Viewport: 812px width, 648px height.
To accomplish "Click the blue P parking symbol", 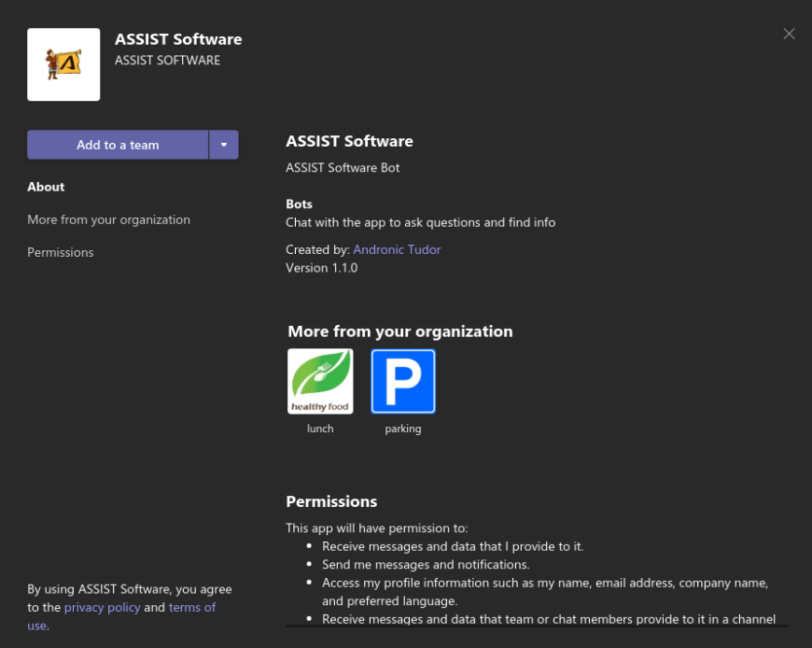I will pos(402,381).
